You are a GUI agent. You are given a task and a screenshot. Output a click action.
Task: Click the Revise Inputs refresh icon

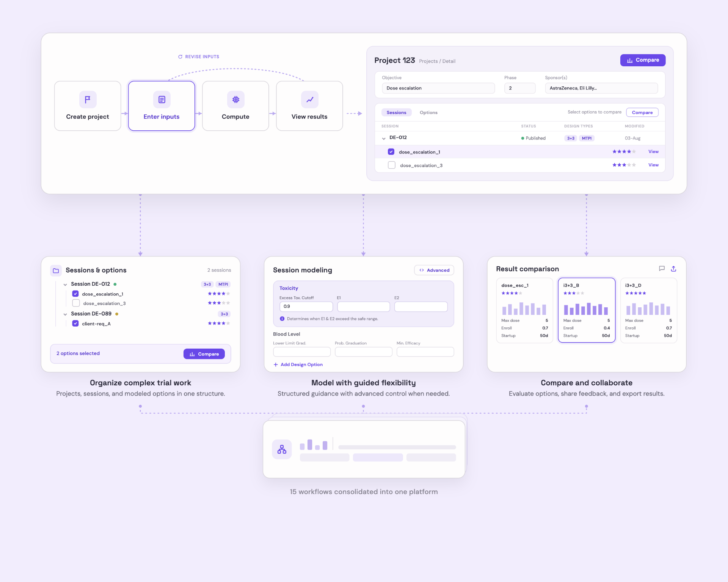[180, 57]
